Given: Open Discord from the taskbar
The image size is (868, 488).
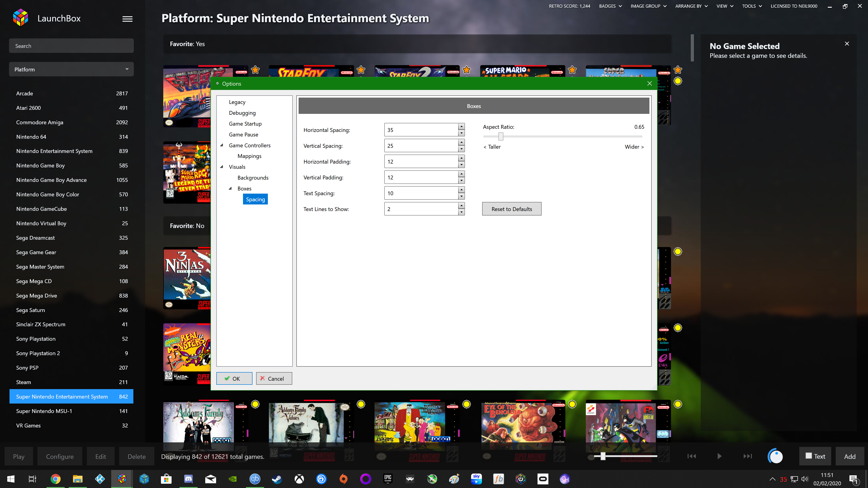Looking at the screenshot, I should coord(188,479).
